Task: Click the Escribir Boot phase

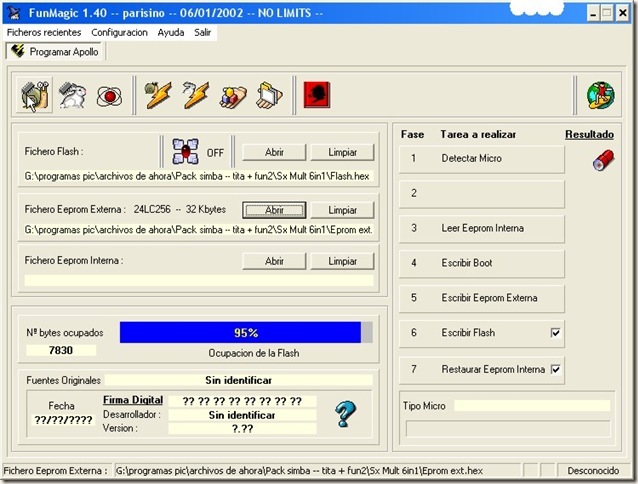Action: [482, 263]
